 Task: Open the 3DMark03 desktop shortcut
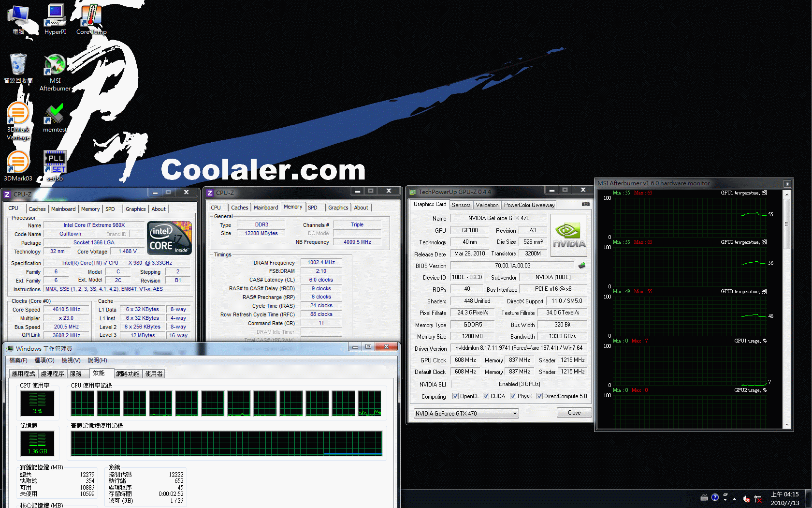18,165
